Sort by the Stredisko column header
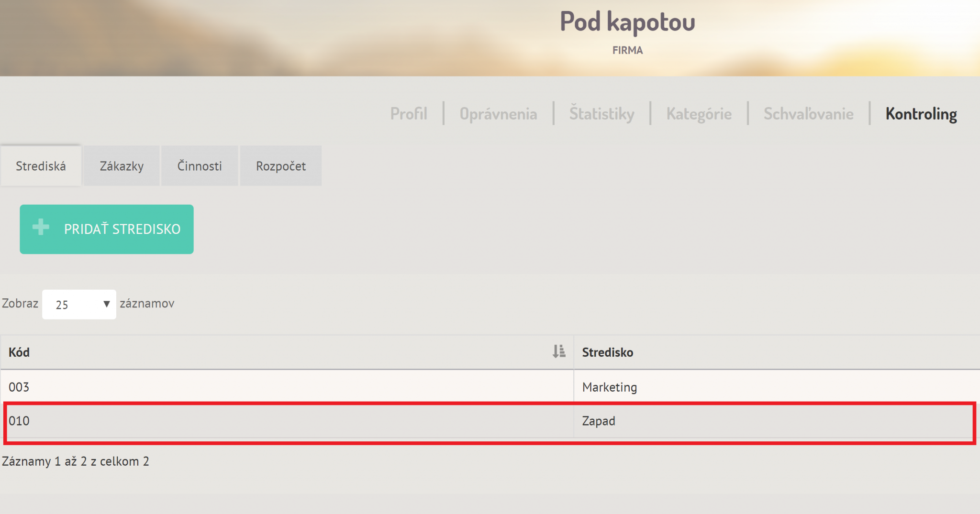980x514 pixels. (777, 352)
